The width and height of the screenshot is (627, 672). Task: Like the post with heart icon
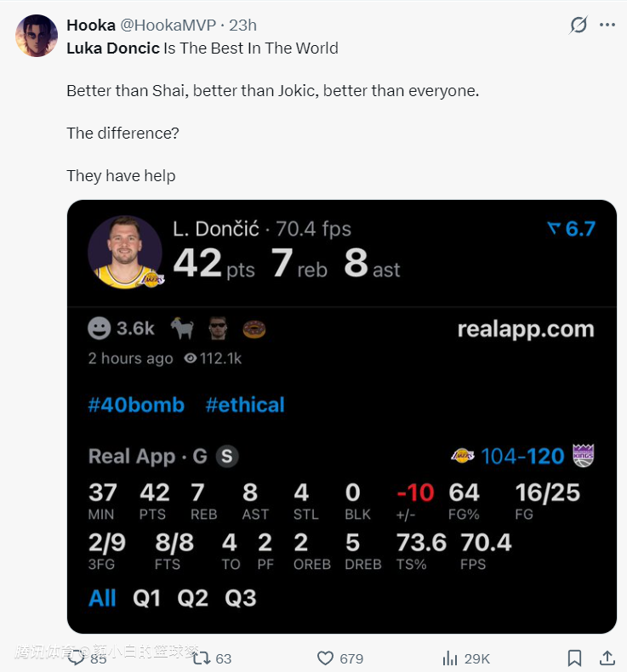click(x=325, y=658)
